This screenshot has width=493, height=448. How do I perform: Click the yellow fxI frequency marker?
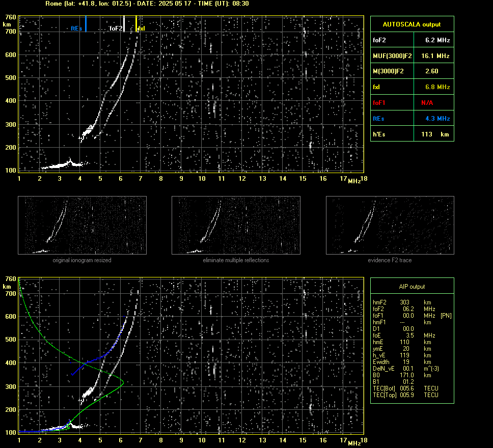pos(136,24)
